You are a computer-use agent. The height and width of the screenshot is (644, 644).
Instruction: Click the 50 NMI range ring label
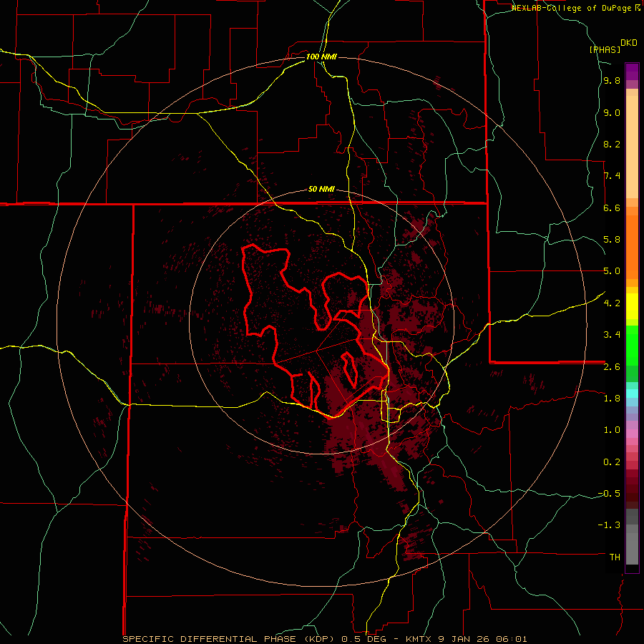tap(321, 190)
